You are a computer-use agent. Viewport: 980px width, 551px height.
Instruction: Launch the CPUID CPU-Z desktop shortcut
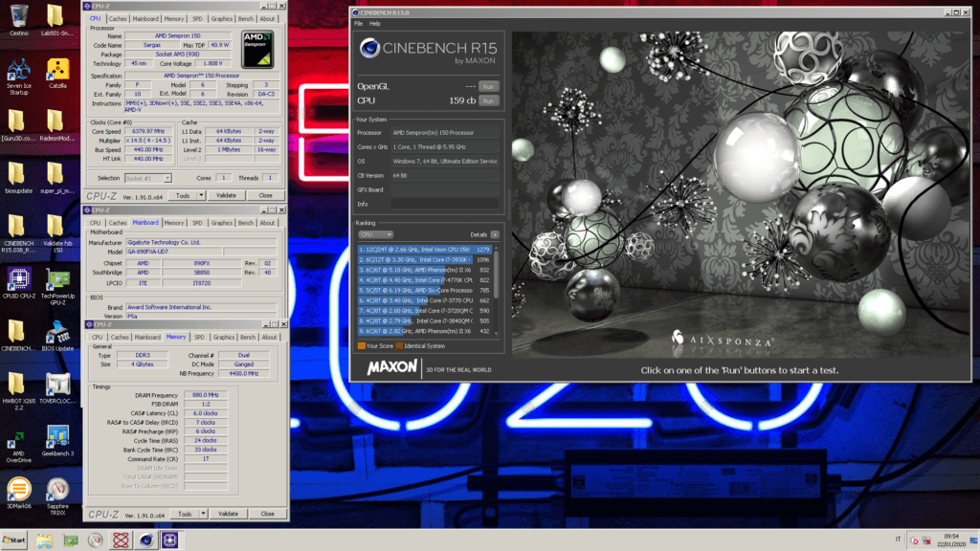[x=19, y=283]
